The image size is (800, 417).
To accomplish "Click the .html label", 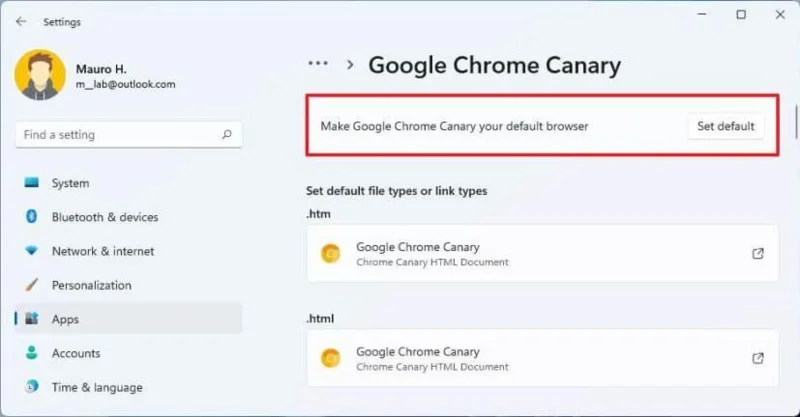I will (x=320, y=318).
